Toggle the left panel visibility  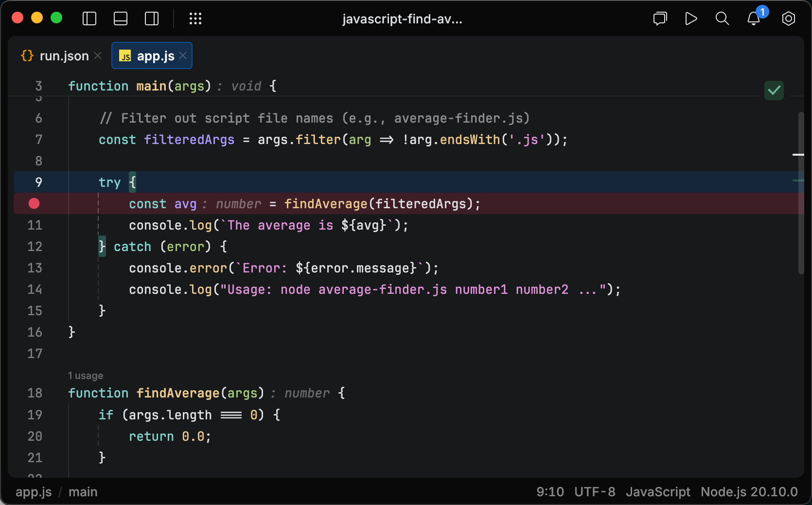click(x=89, y=18)
